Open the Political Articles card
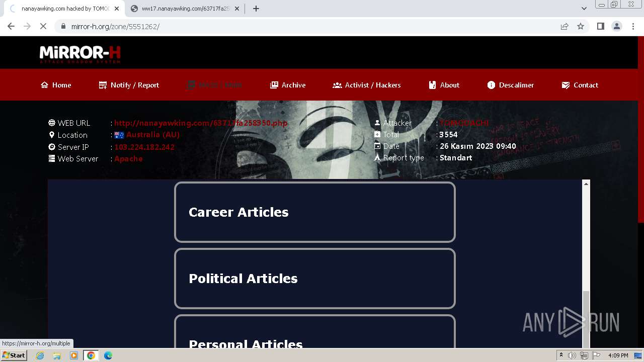Image resolution: width=644 pixels, height=362 pixels. coord(315,279)
